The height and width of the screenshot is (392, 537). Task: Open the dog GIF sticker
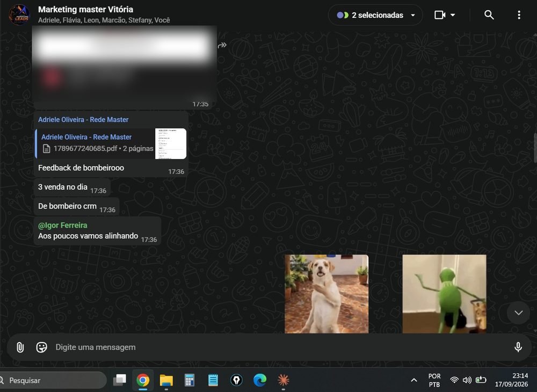point(326,294)
